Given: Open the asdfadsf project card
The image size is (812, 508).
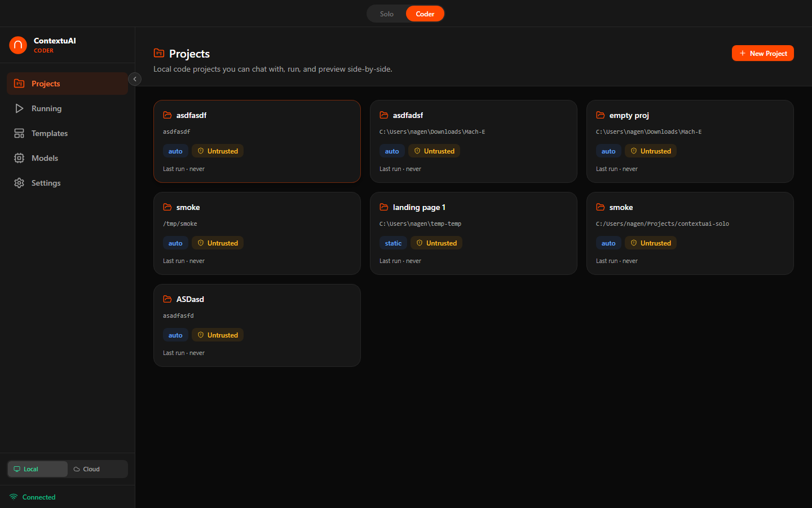Looking at the screenshot, I should pos(474,141).
